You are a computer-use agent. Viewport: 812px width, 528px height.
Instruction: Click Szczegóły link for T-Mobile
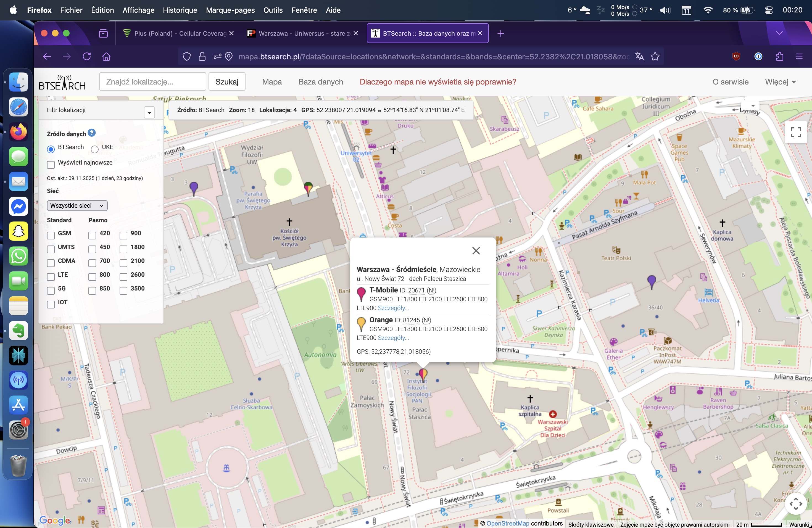(x=393, y=308)
